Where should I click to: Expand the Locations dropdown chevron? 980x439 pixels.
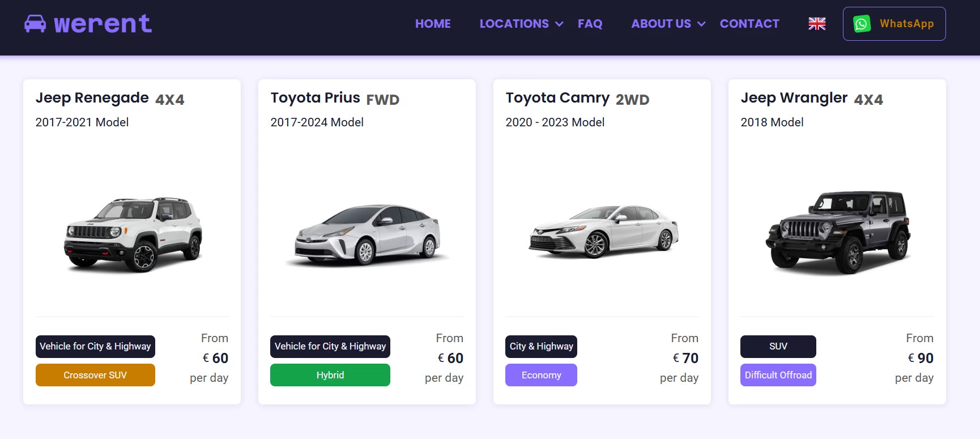[559, 24]
